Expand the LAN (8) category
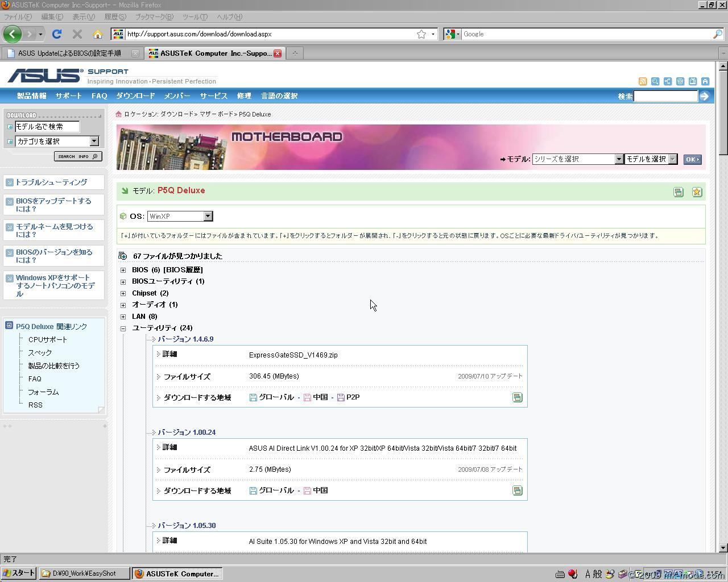The height and width of the screenshot is (582, 728). coord(123,317)
